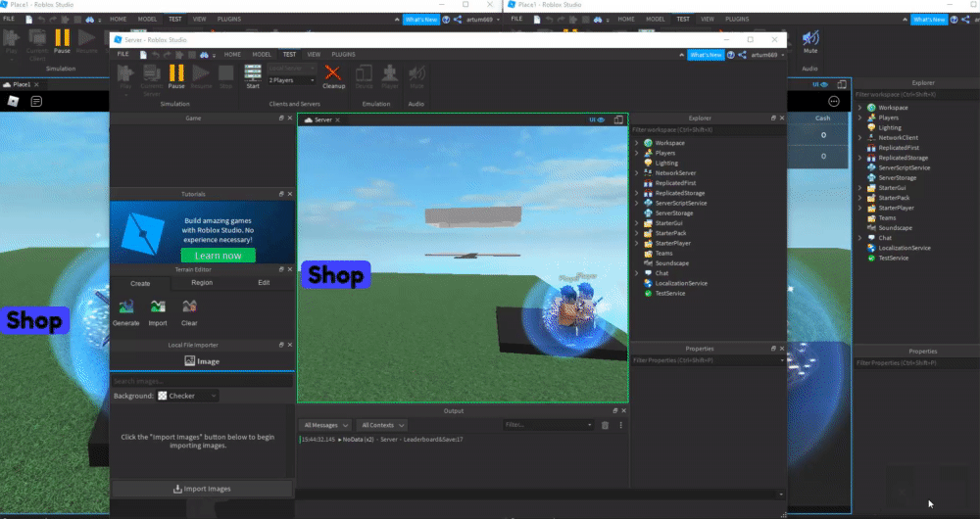The image size is (980, 519).
Task: Toggle UI visibility in the right Place1 viewport
Action: point(820,84)
